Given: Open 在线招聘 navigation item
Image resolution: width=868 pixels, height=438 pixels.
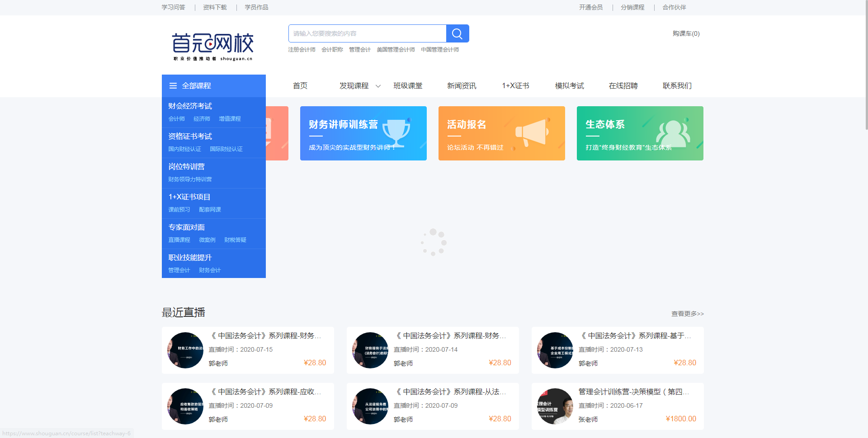Looking at the screenshot, I should tap(623, 86).
